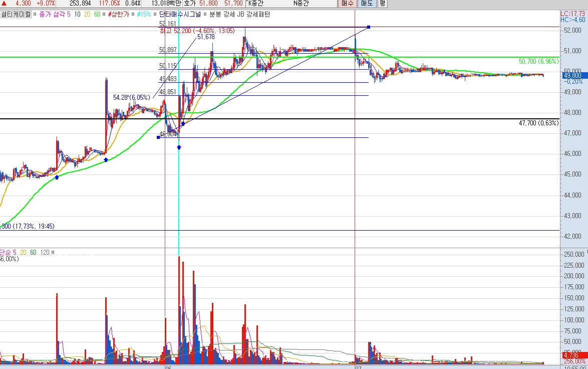Click the LC:17.73 readout
This screenshot has height=369, width=588.
pos(572,14)
